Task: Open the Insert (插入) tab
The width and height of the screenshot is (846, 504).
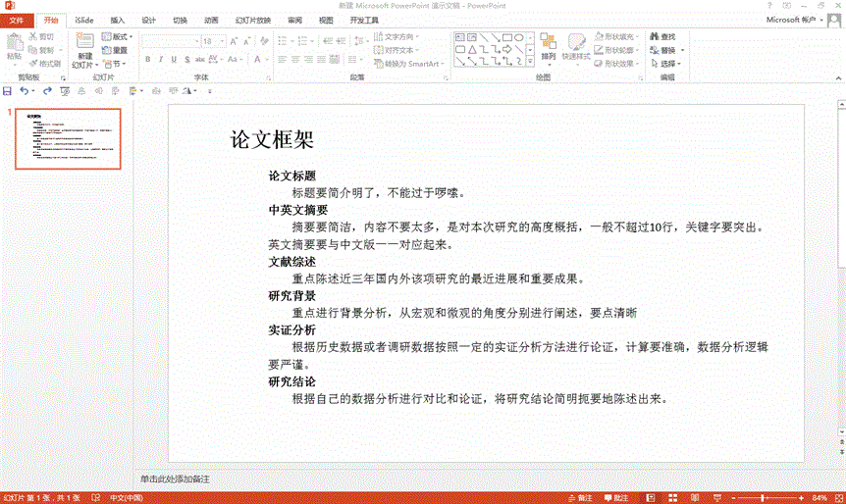Action: [118, 20]
